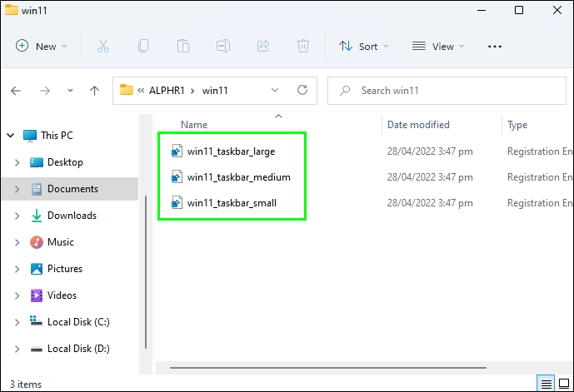Image resolution: width=574 pixels, height=392 pixels.
Task: Open the Sort options dropdown
Action: pyautogui.click(x=363, y=47)
